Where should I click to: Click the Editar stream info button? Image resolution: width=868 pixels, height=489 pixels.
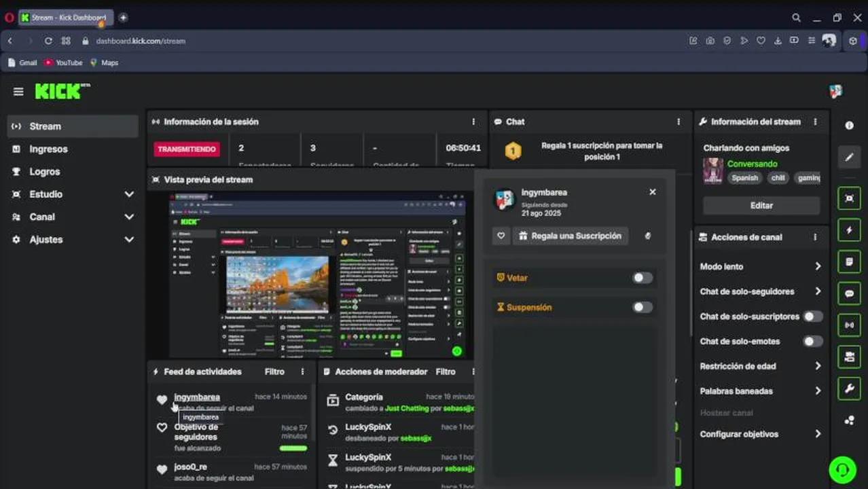[x=761, y=205]
